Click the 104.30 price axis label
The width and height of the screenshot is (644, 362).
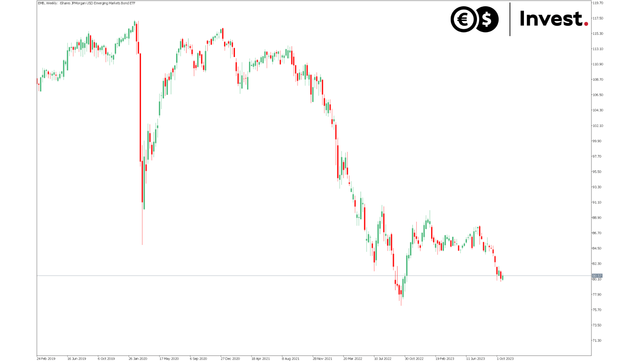pyautogui.click(x=598, y=110)
